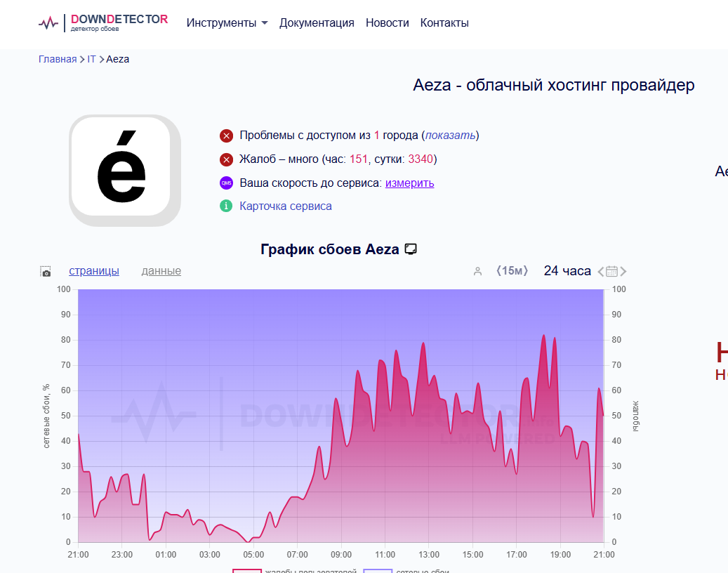The width and height of the screenshot is (728, 573).
Task: Click the Downdetector logo
Action: point(103,22)
